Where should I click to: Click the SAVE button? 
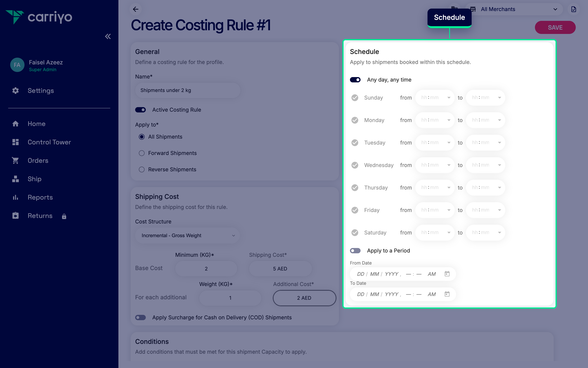click(x=555, y=28)
